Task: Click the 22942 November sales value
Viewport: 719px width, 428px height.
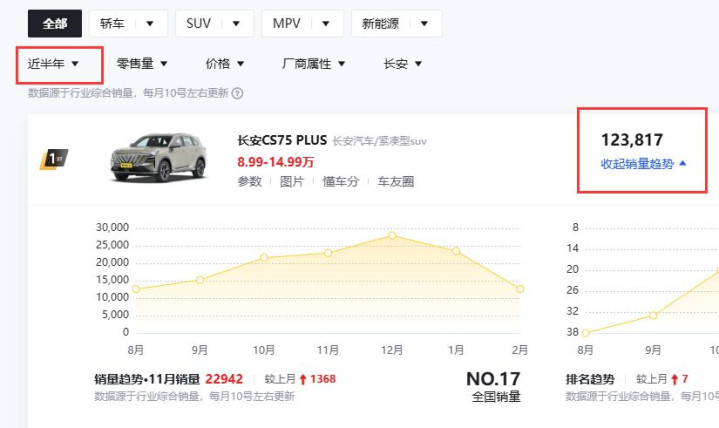Action: pyautogui.click(x=224, y=379)
